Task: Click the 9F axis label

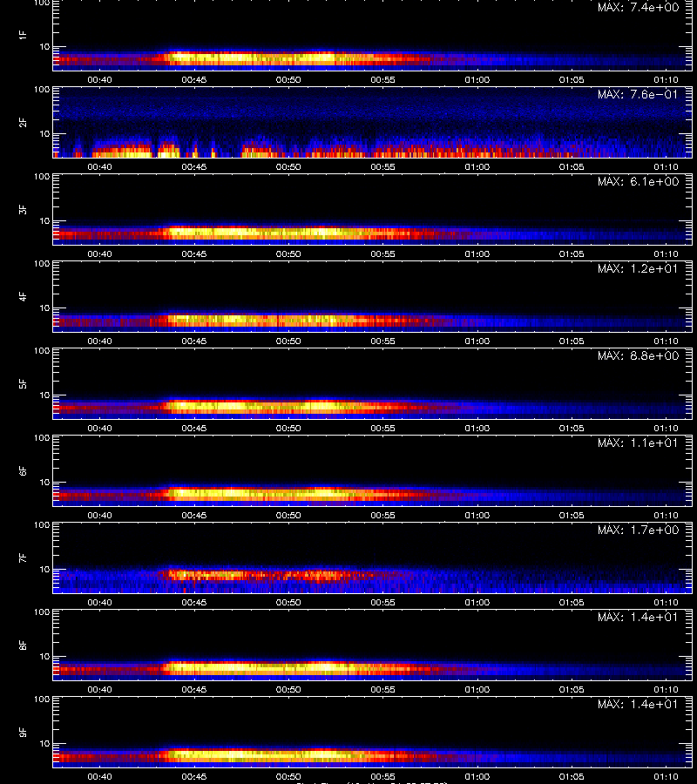Action: tap(23, 732)
